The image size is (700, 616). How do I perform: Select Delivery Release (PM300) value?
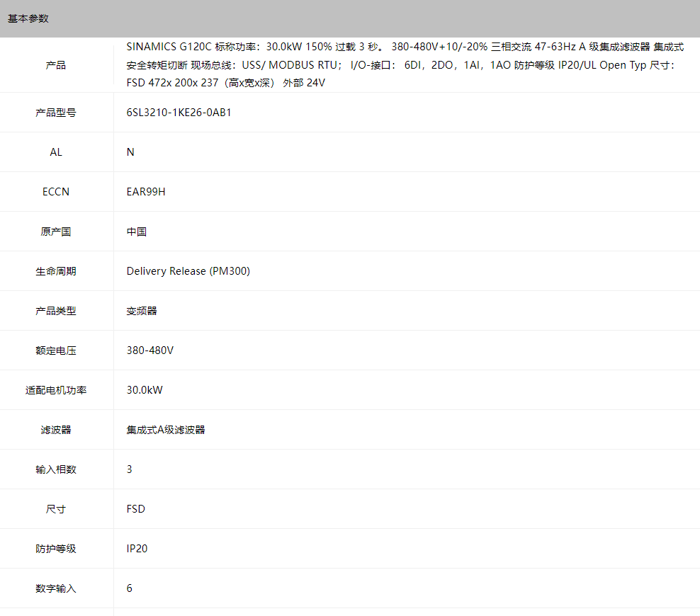(188, 271)
